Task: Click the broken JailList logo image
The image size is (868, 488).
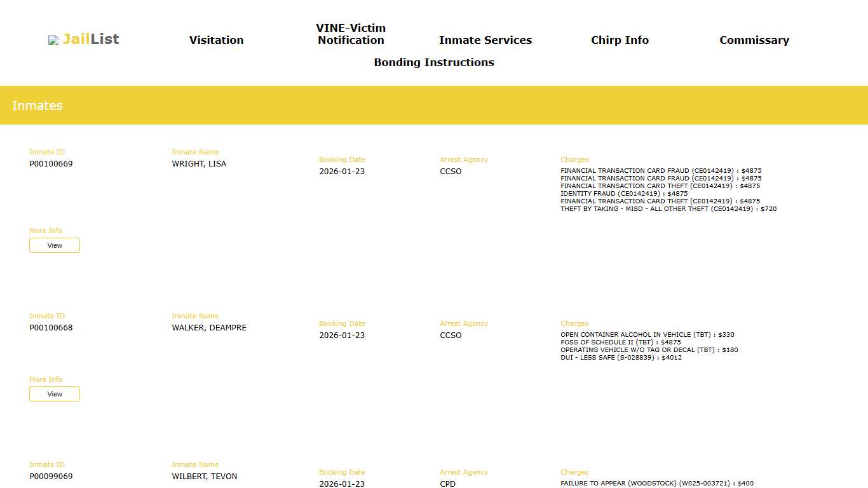Action: point(53,40)
